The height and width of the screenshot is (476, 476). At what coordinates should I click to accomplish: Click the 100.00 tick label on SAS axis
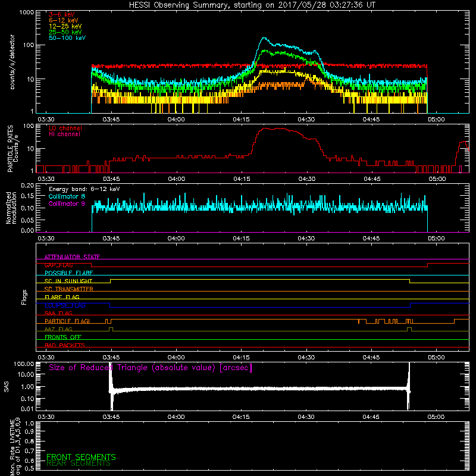pyautogui.click(x=24, y=364)
